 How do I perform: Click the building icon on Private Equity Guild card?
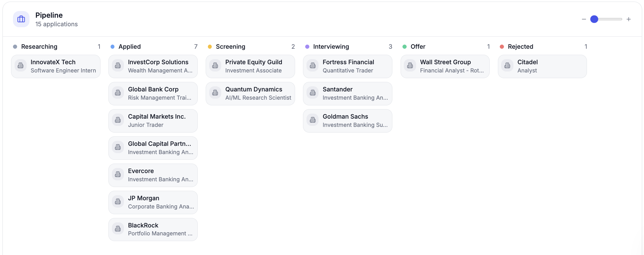tap(215, 66)
